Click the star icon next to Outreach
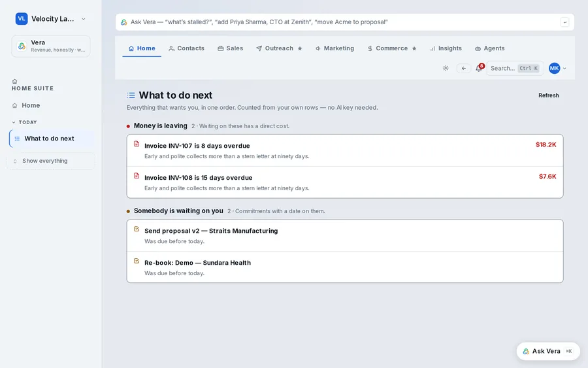The height and width of the screenshot is (368, 588). click(300, 48)
